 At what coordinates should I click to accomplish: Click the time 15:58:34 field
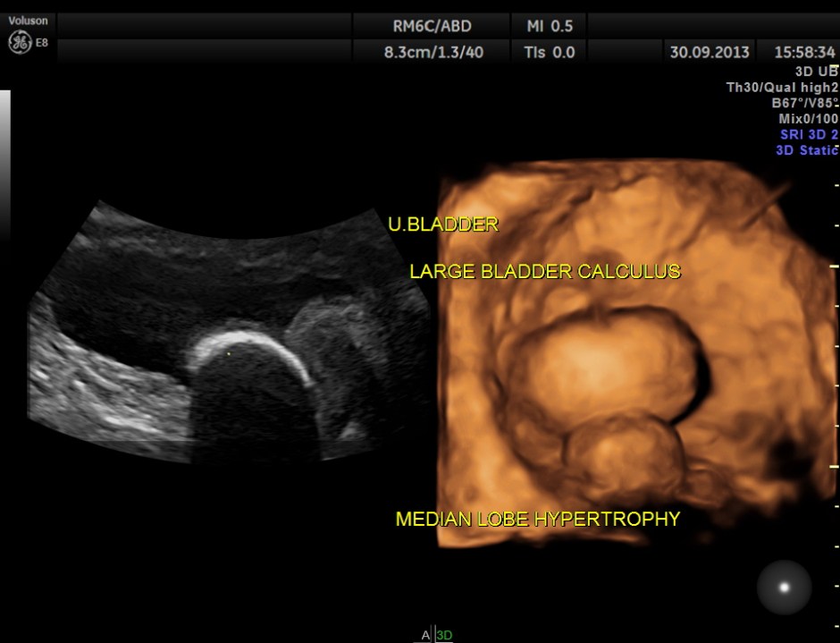click(x=804, y=52)
